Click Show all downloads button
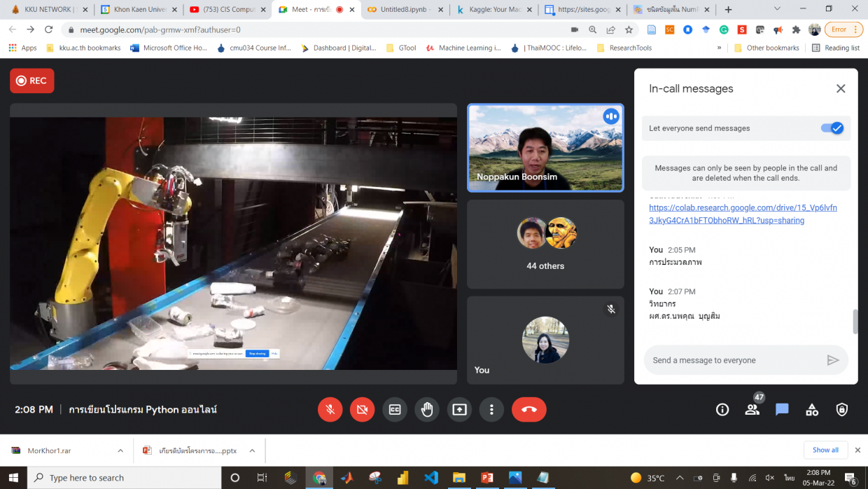This screenshot has height=489, width=868. [x=825, y=450]
